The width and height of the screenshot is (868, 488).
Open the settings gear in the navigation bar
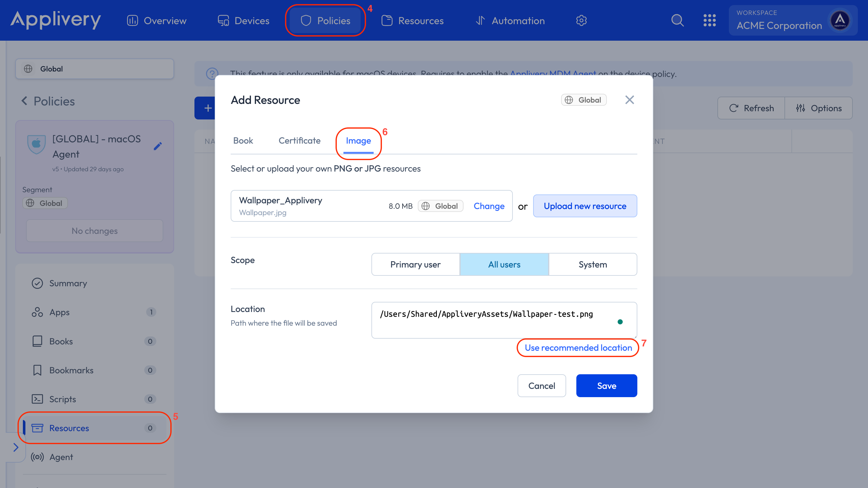(581, 20)
